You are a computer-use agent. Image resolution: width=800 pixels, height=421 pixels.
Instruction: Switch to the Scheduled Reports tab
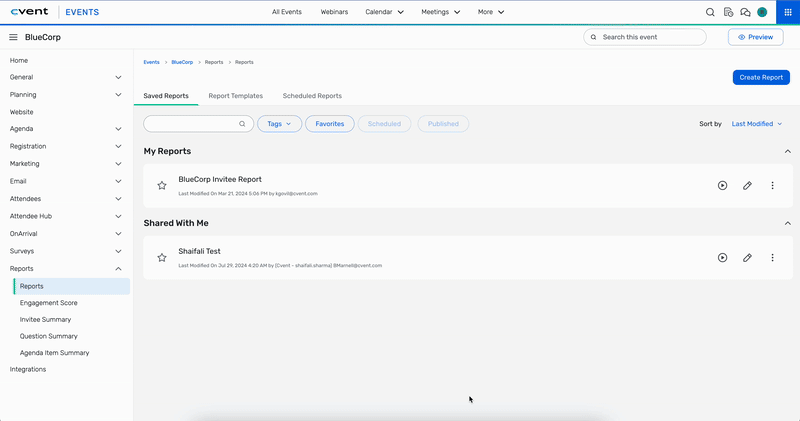pyautogui.click(x=312, y=96)
